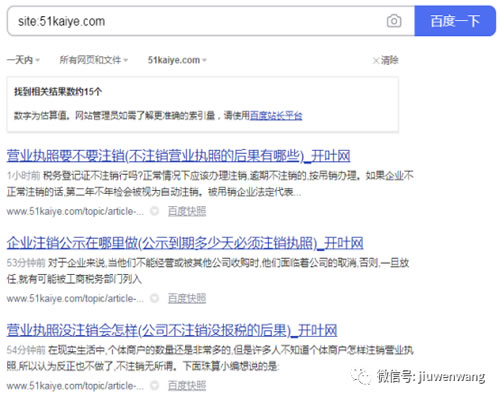
Task: Open the 企业注销公示在哪里做 result title
Action: tap(185, 243)
